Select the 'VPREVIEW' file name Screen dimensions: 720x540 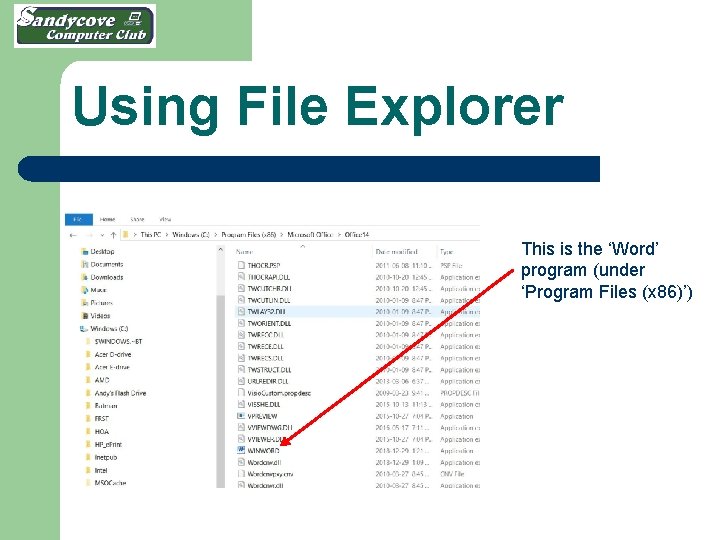(x=262, y=416)
